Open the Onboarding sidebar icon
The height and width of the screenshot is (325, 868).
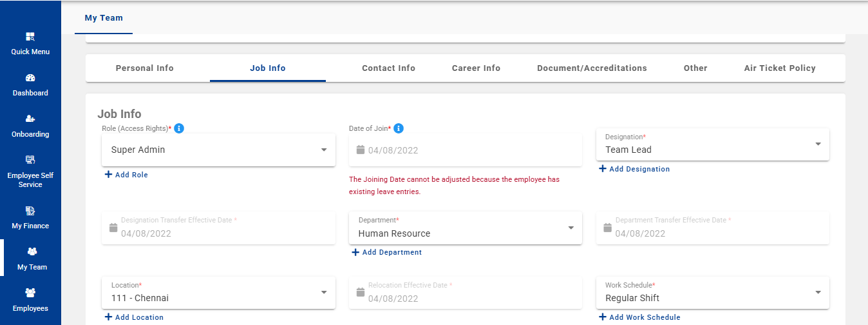click(30, 119)
